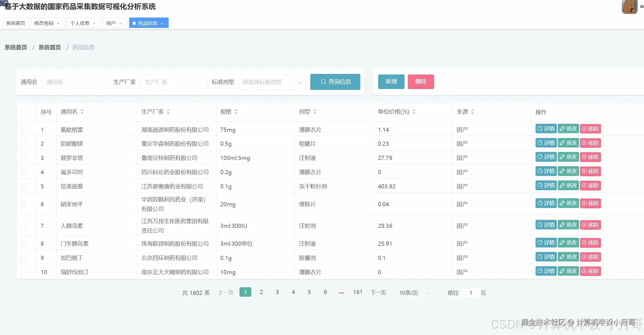Viewport: 644px width, 335px height.
Task: Click 更改 icon for 门冬胰岛素 row
Action: tap(568, 242)
